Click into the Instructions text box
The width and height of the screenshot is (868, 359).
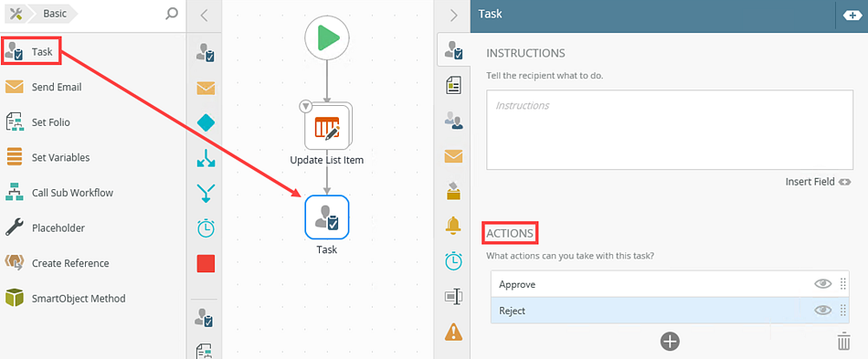click(669, 130)
